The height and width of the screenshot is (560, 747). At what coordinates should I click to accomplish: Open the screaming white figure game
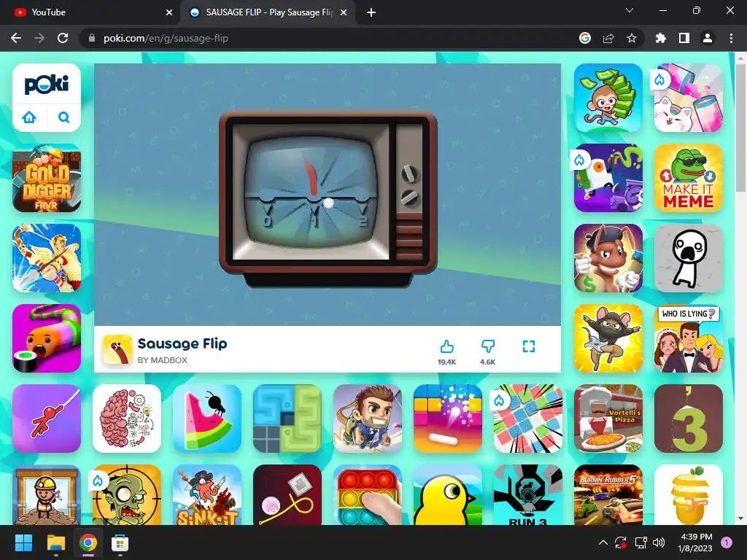[689, 258]
